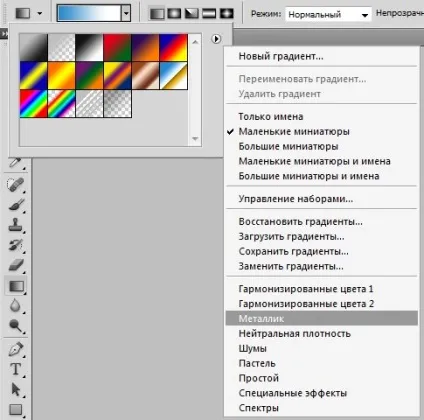The image size is (424, 420).
Task: Enable Angle gradient type
Action: 191,14
